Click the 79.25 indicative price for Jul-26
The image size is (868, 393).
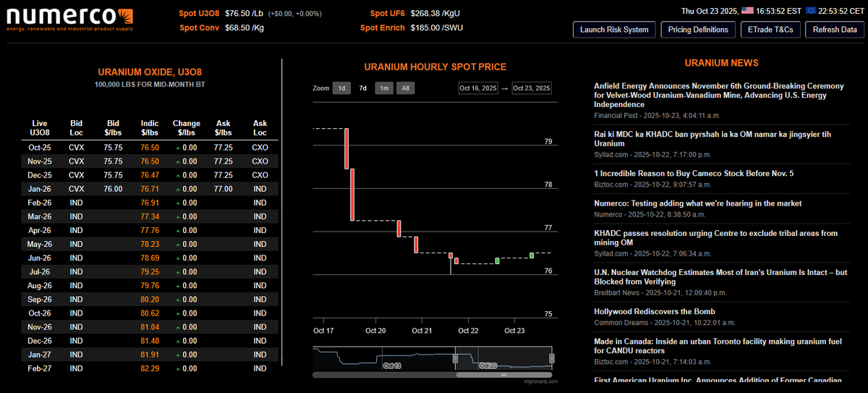coord(150,271)
